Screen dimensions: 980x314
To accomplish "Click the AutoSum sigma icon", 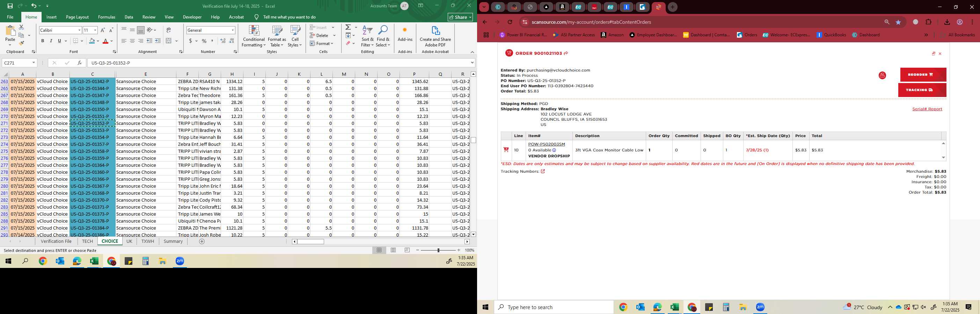I will (348, 27).
